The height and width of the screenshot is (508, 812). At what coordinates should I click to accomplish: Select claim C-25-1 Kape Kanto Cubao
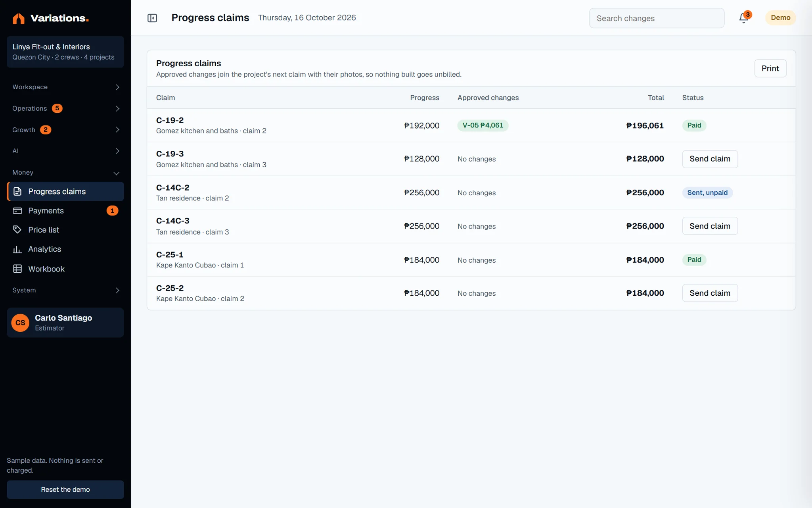point(471,260)
